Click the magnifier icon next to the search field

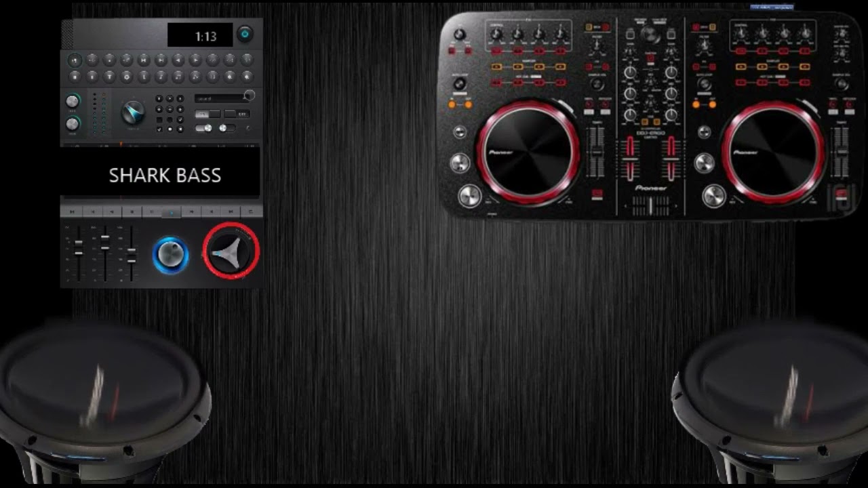(x=249, y=95)
